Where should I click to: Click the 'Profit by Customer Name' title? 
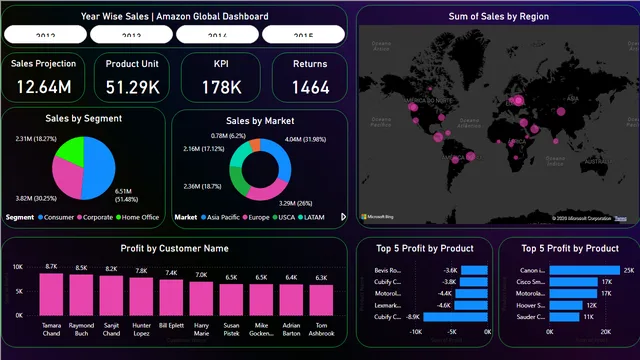pos(174,248)
